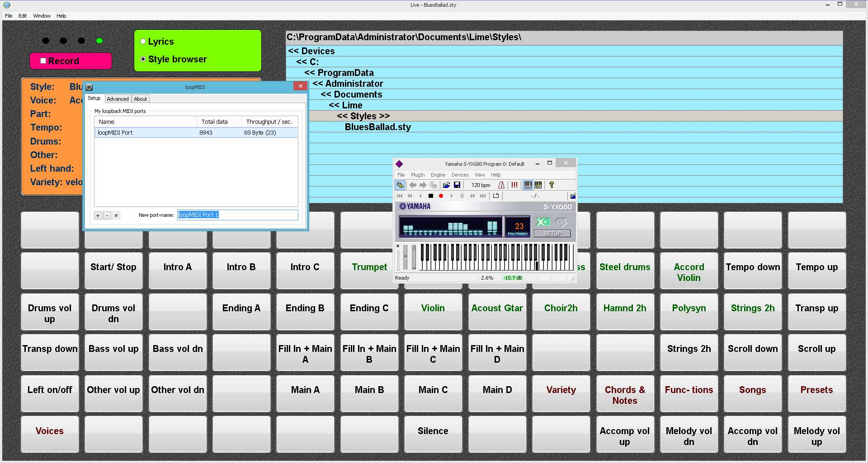The width and height of the screenshot is (868, 463).
Task: Click the Tempo up button
Action: [817, 271]
